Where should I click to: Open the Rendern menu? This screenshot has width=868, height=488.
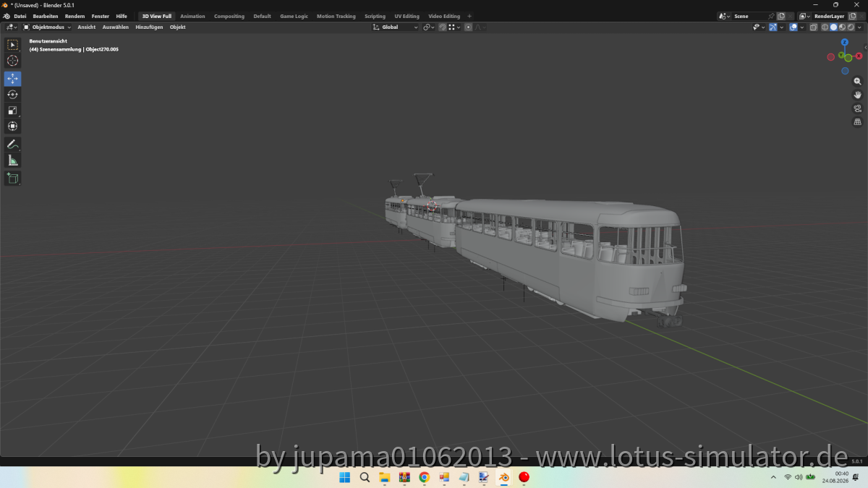(x=75, y=16)
